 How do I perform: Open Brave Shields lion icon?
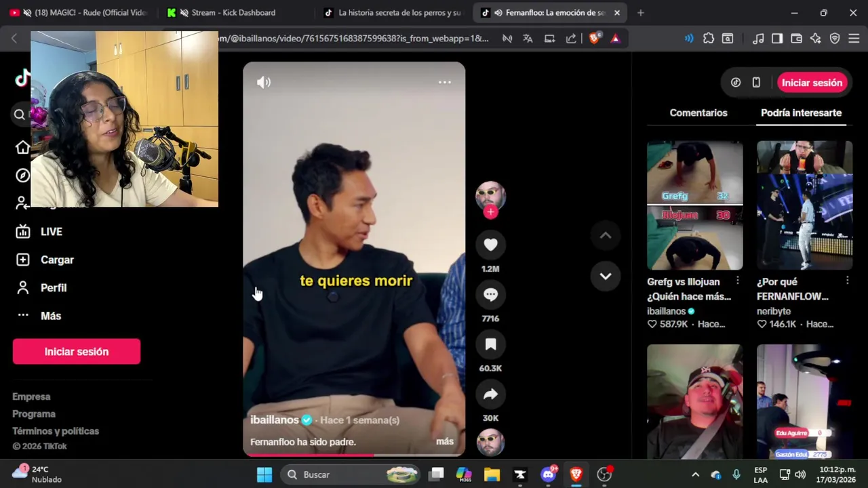tap(594, 39)
